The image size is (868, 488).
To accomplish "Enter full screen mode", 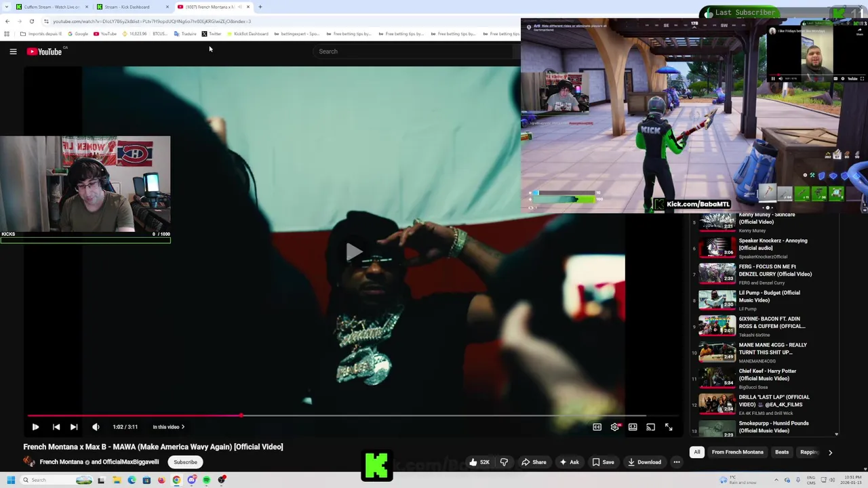I will point(669,427).
